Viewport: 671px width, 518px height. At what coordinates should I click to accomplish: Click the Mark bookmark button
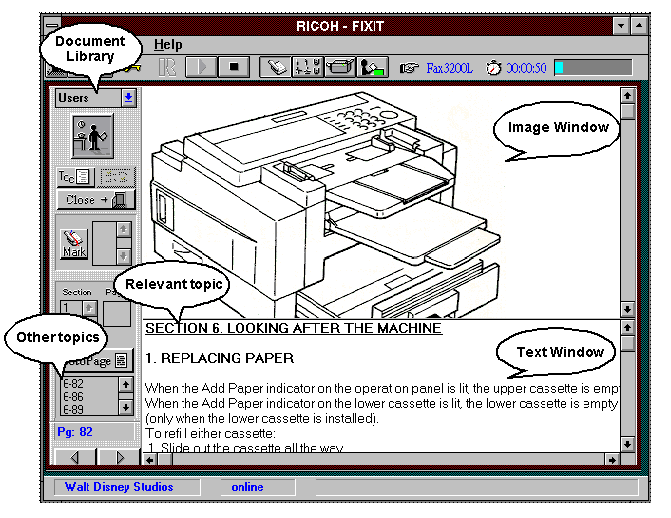pyautogui.click(x=74, y=244)
